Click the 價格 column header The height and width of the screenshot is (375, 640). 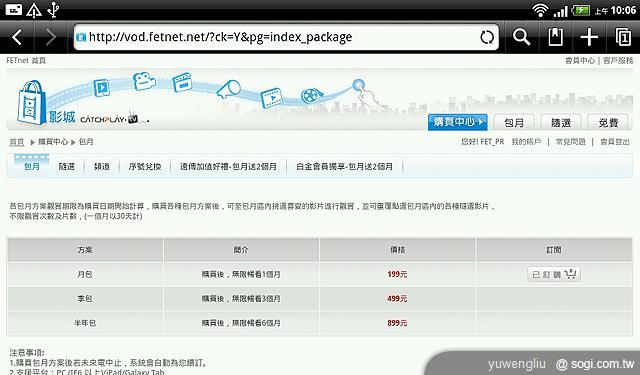pyautogui.click(x=397, y=250)
